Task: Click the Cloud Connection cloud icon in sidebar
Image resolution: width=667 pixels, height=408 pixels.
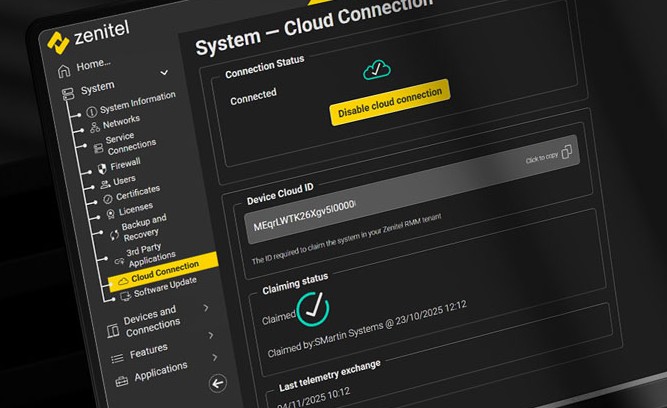Action: tap(123, 281)
